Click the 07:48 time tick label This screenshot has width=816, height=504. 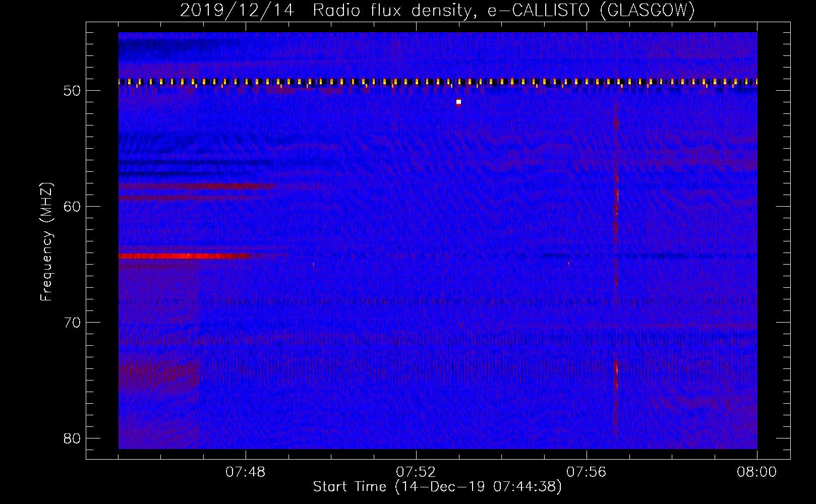pos(246,472)
